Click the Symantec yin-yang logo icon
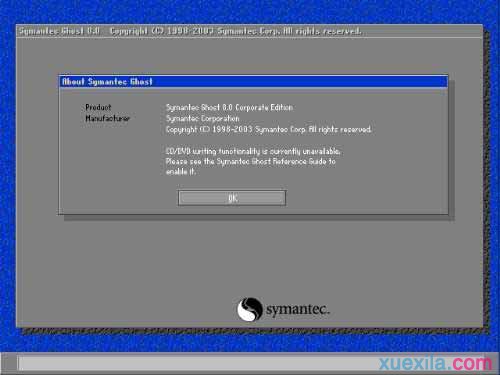 click(x=250, y=309)
